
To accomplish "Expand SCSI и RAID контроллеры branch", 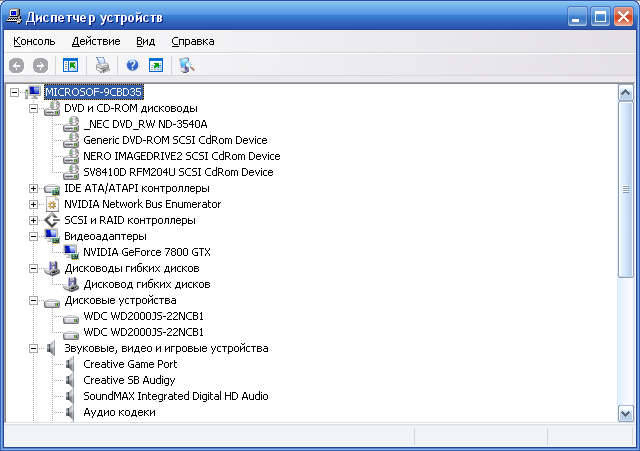I will (33, 220).
